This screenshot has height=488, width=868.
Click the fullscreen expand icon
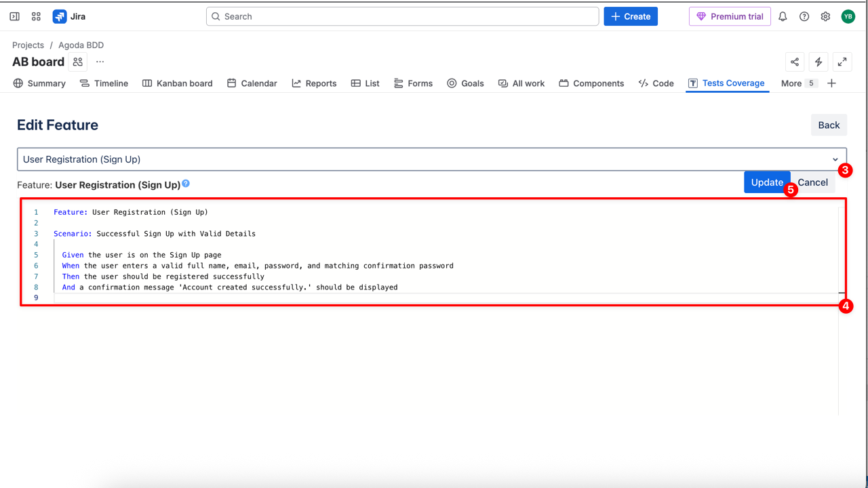point(842,61)
